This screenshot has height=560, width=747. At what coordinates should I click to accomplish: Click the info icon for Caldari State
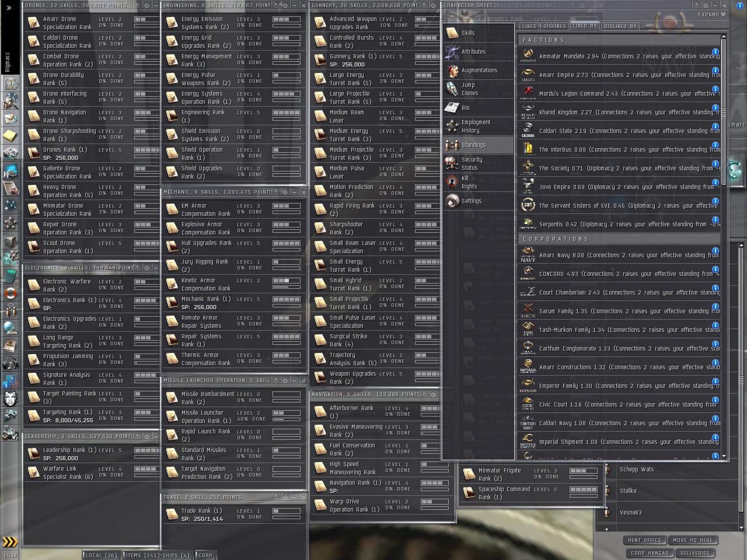(715, 126)
